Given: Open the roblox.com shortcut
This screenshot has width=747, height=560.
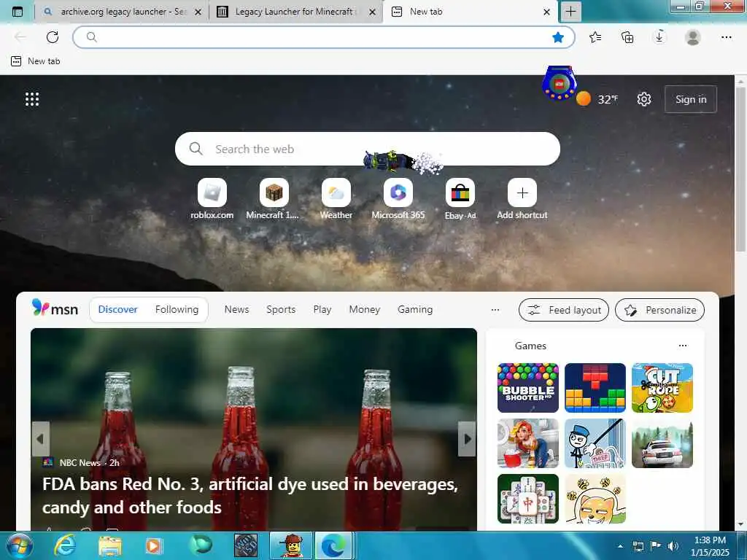Looking at the screenshot, I should (x=212, y=198).
